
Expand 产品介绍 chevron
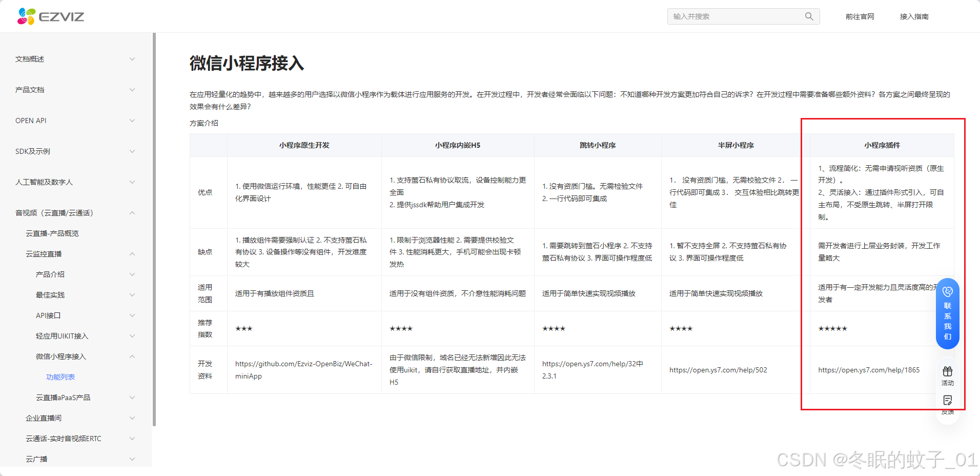point(132,274)
